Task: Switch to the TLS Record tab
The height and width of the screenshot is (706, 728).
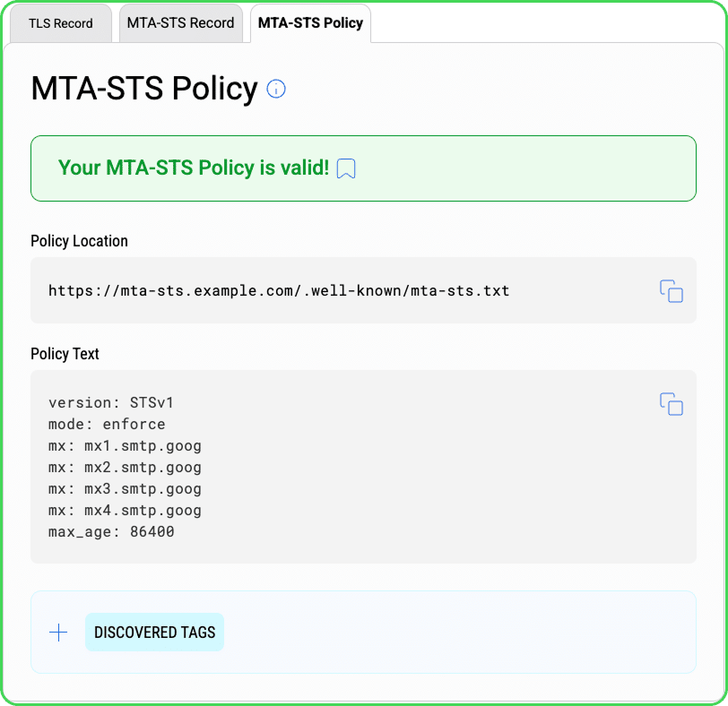Action: 60,23
